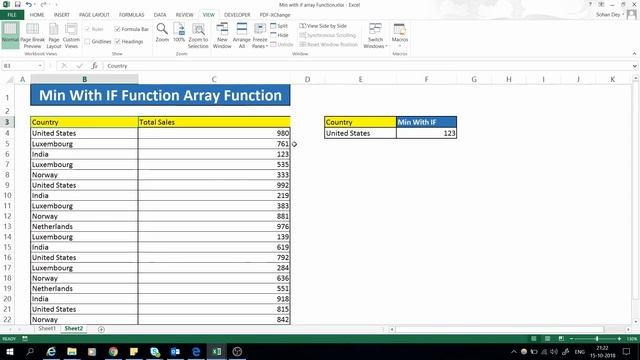Click the Insert Function fx icon

coord(94,66)
